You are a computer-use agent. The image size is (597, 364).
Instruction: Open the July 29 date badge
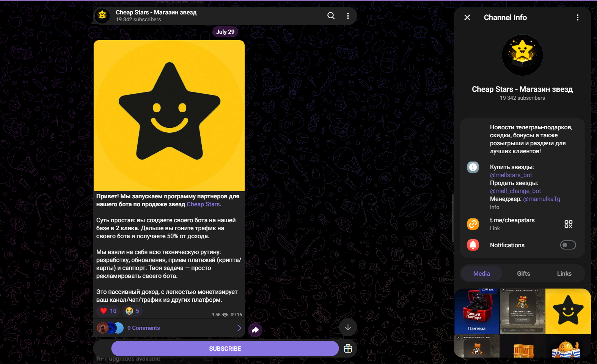click(x=225, y=32)
